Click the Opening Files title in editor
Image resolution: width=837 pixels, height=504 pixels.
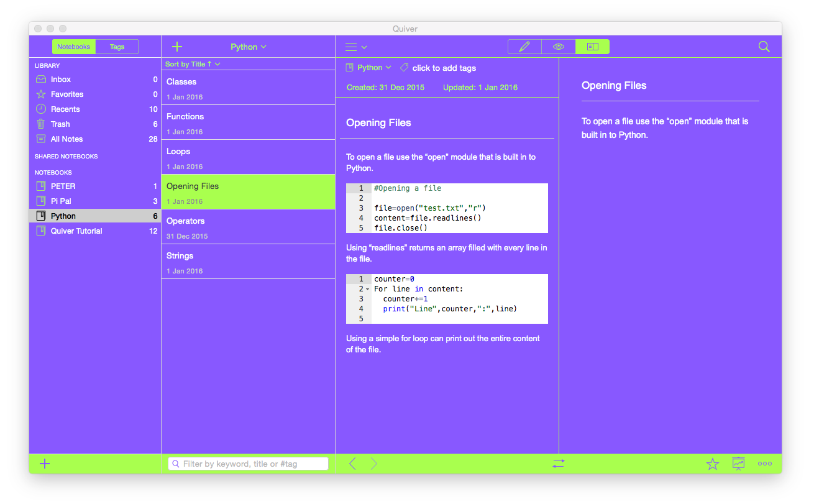coord(378,122)
